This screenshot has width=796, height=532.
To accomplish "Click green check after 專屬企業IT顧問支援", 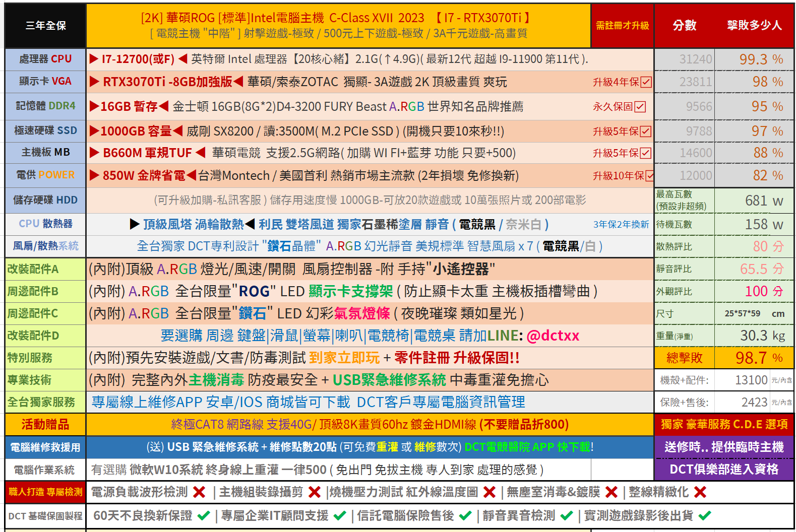I will (340, 516).
